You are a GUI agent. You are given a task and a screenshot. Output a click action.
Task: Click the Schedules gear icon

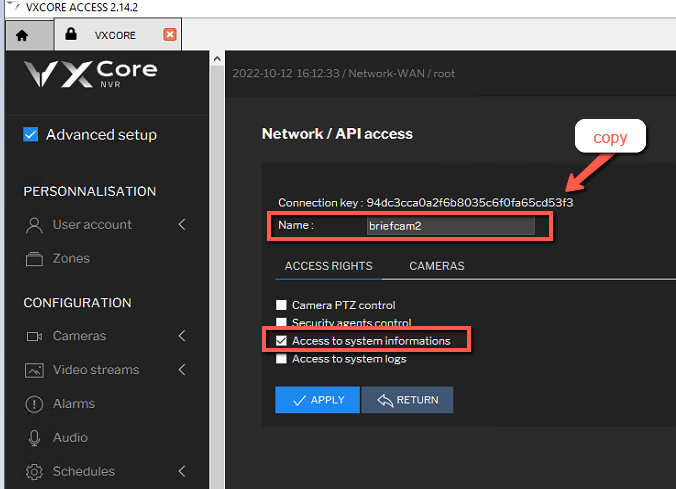34,472
